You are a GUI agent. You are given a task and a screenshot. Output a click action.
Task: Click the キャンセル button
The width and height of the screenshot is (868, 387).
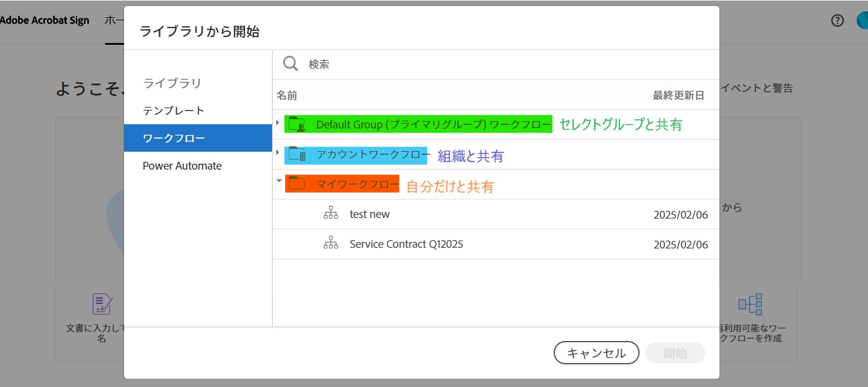[597, 353]
